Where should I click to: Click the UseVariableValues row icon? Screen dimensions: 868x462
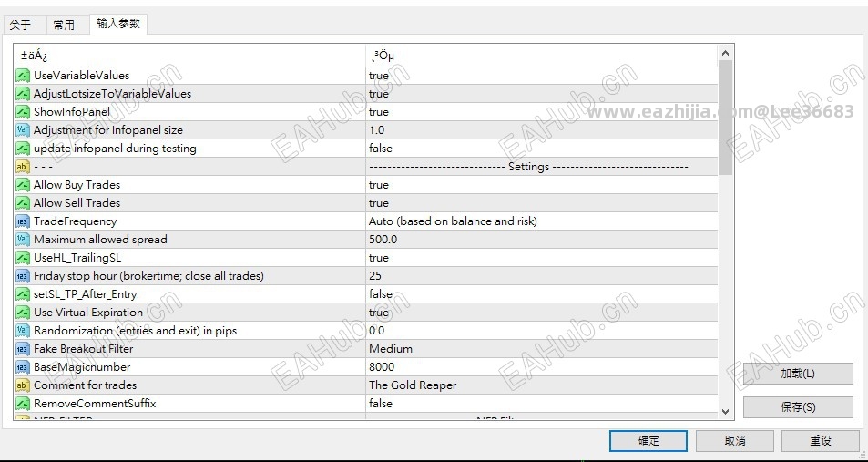(x=23, y=76)
